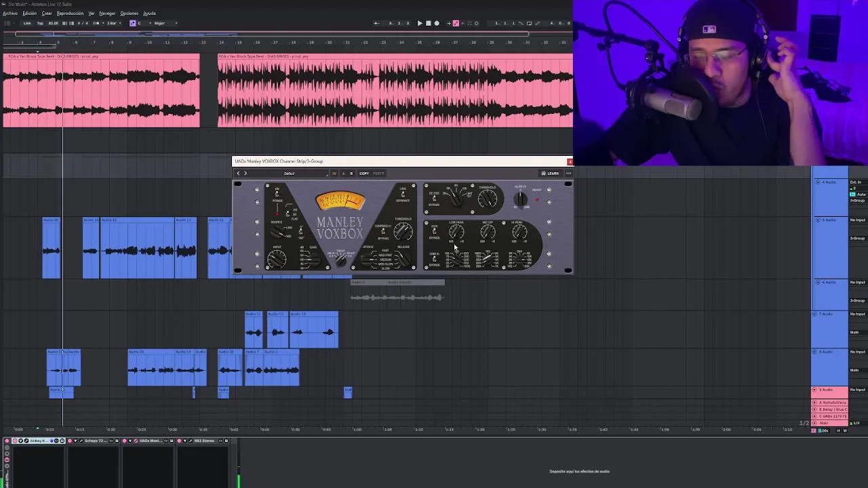
Task: Toggle the purple scale mode button
Action: tap(133, 23)
